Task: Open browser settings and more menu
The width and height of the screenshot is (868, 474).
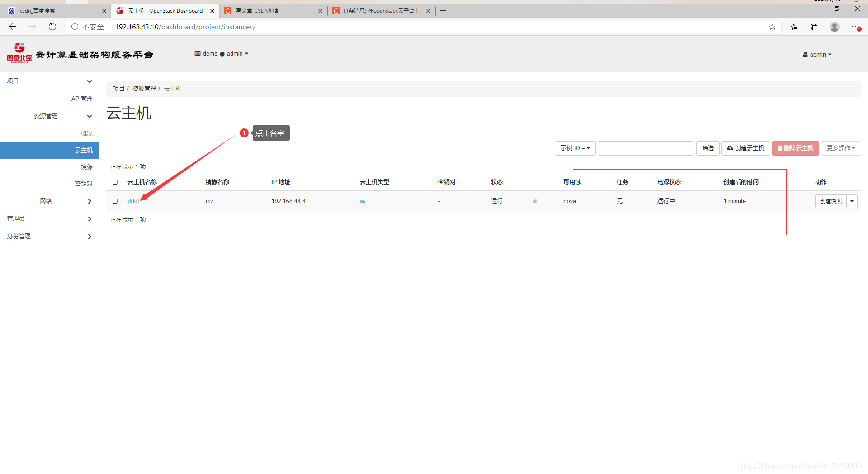Action: pos(855,27)
